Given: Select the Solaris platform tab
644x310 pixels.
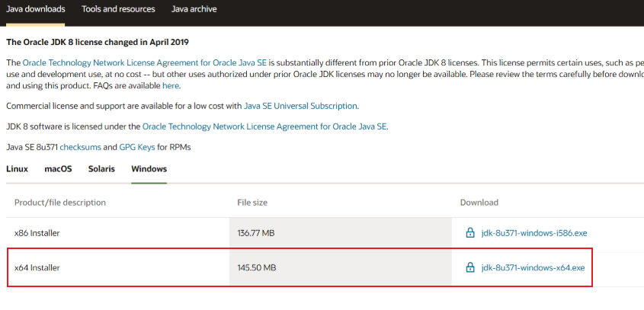Looking at the screenshot, I should click(101, 169).
